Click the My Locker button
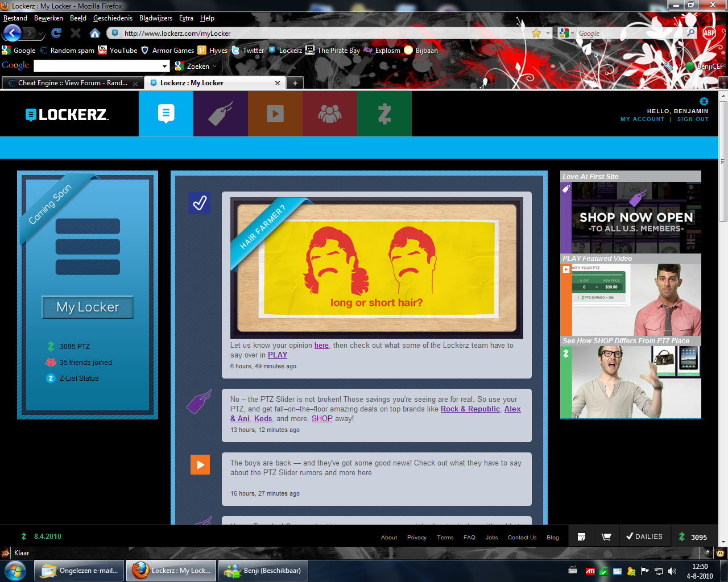The height and width of the screenshot is (582, 728). 88,307
